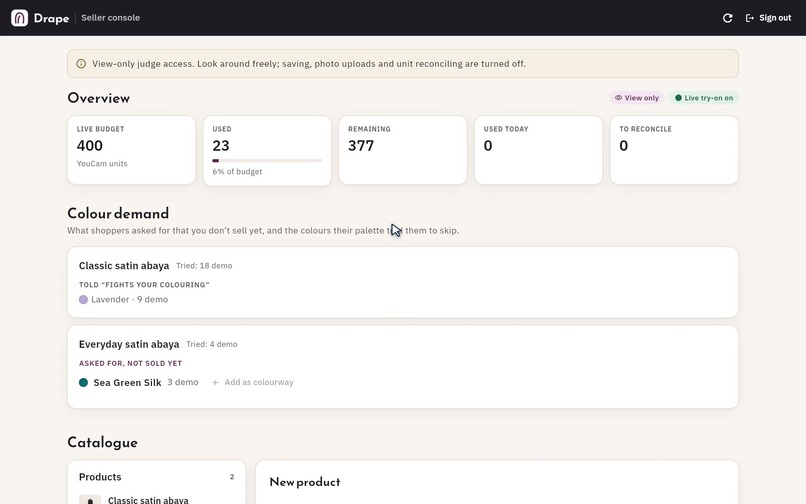Click the TO RECONCILE card
Viewport: 806px width, 504px height.
point(674,150)
